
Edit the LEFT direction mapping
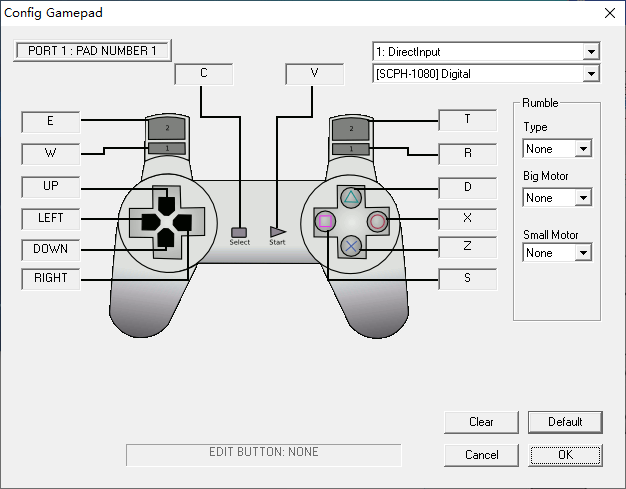pos(51,219)
